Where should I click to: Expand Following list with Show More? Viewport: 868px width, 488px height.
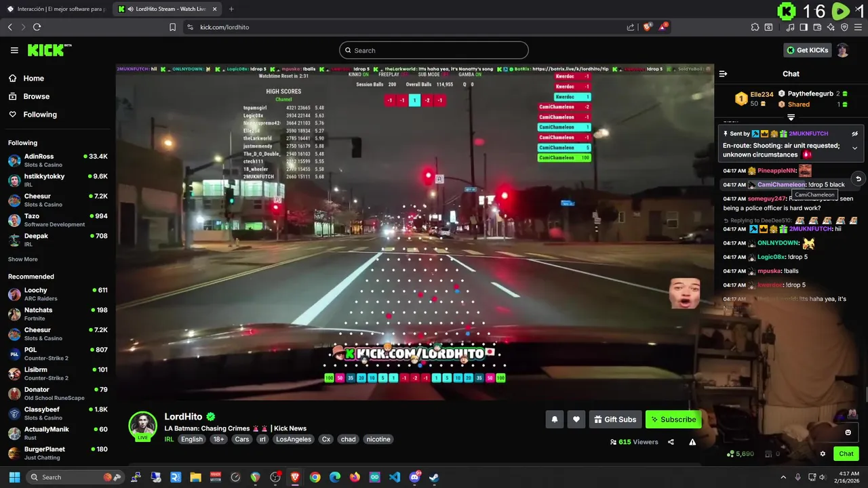coord(23,259)
